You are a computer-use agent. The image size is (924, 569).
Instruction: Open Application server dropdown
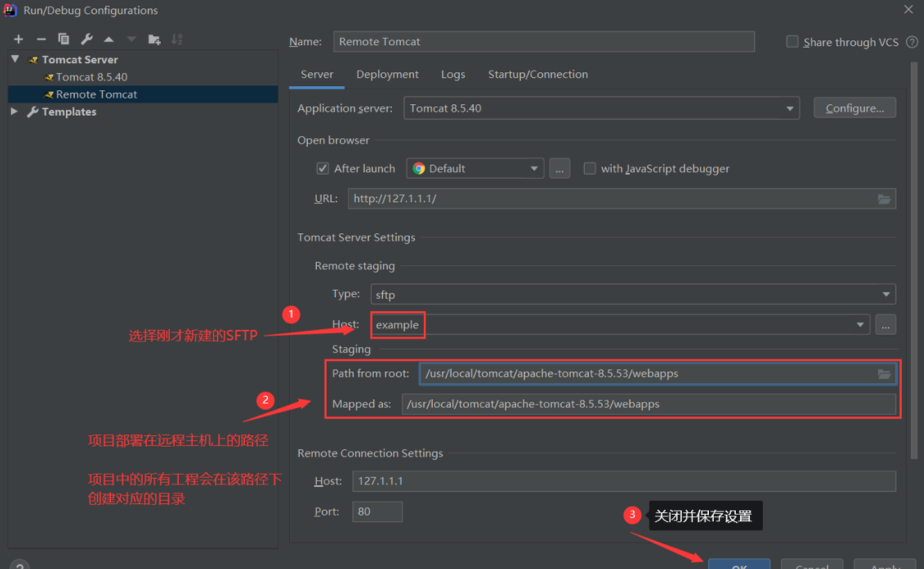point(601,108)
